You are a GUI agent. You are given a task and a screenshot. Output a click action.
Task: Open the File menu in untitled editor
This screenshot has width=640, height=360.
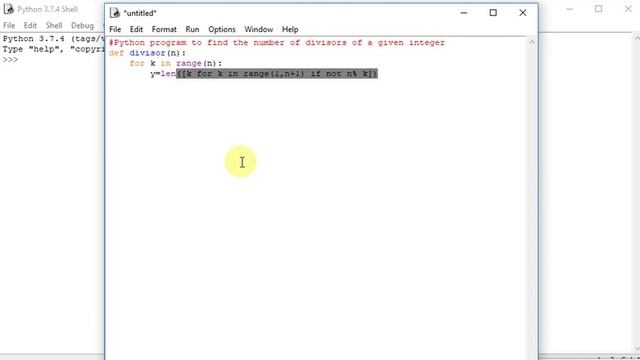115,29
